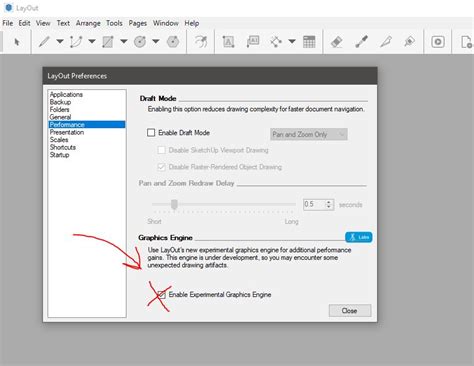Select Performance preferences category
Screen dimensions: 474x366
[x=87, y=125]
